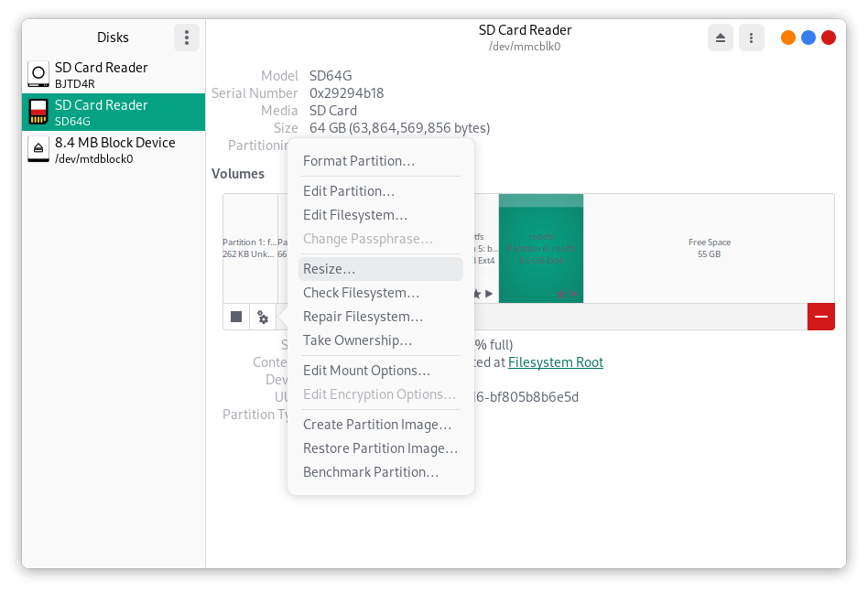Image resolution: width=868 pixels, height=593 pixels.
Task: Select the 8.4 MB Block Device
Action: pyautogui.click(x=114, y=150)
